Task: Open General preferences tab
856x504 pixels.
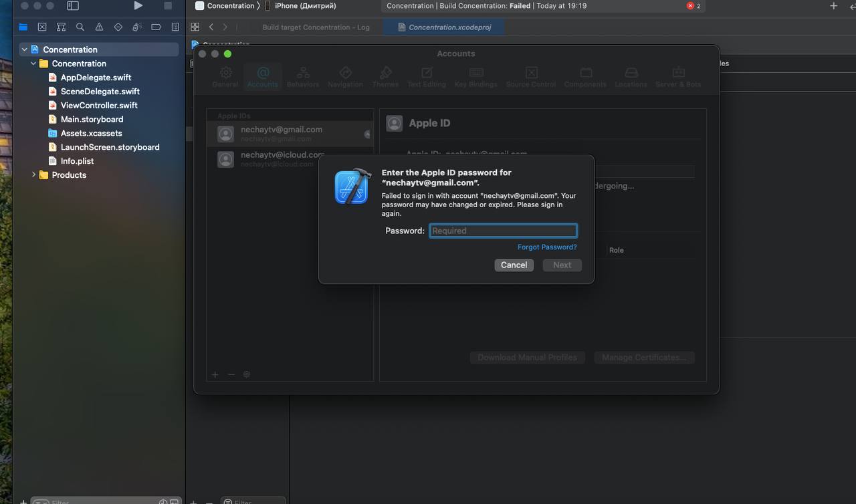Action: point(225,77)
